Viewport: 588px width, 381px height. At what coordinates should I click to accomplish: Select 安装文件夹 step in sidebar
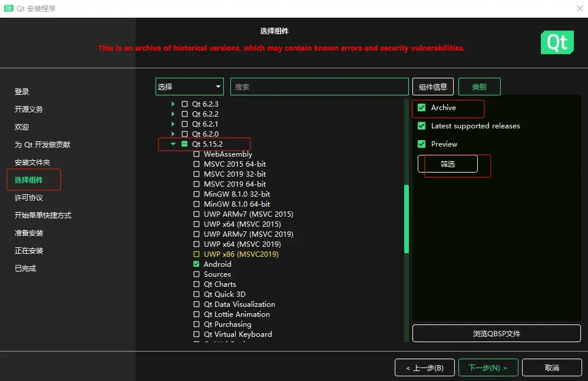(32, 162)
